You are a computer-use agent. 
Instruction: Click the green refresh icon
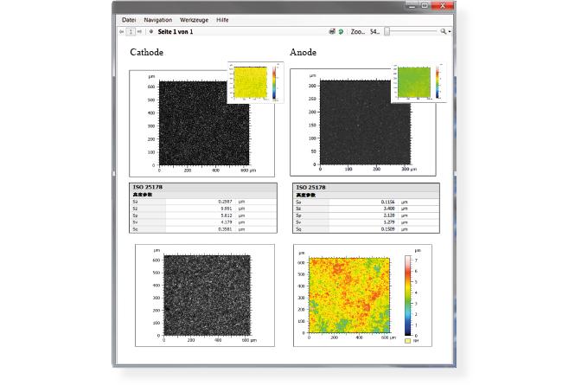341,32
